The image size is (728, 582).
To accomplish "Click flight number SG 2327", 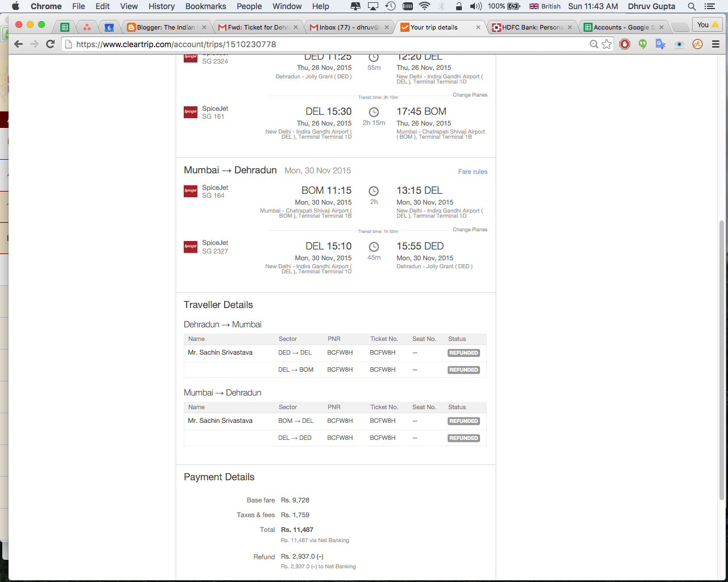I will [215, 251].
